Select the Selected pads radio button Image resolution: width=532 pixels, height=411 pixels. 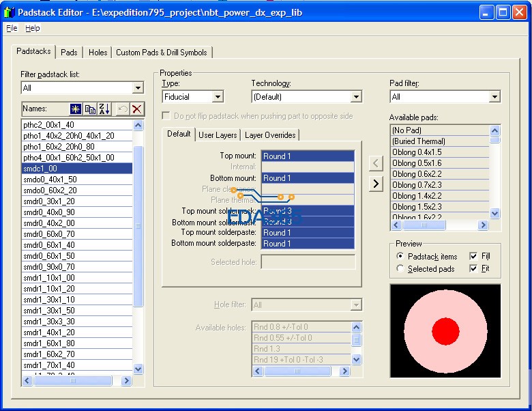(400, 269)
